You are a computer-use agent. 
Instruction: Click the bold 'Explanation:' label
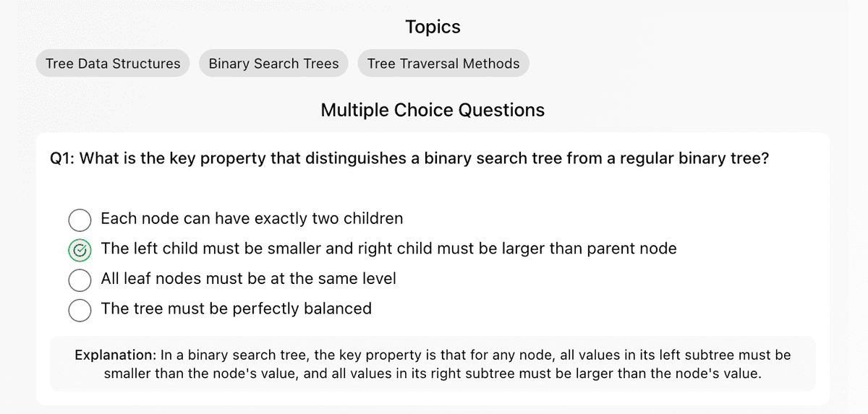point(116,355)
